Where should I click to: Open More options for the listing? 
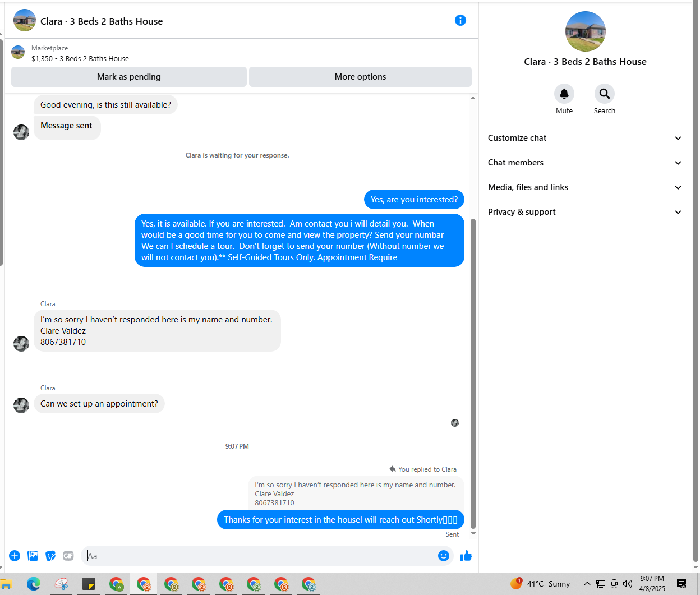[360, 77]
